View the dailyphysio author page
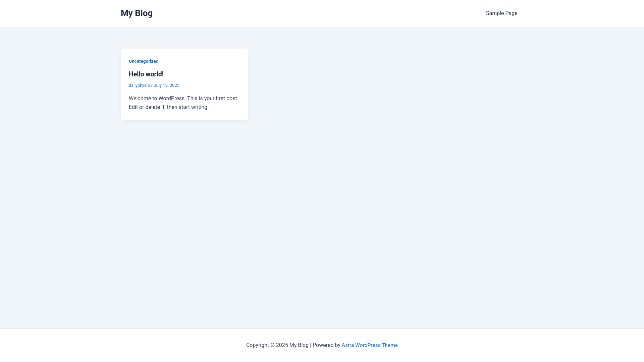 [x=139, y=85]
